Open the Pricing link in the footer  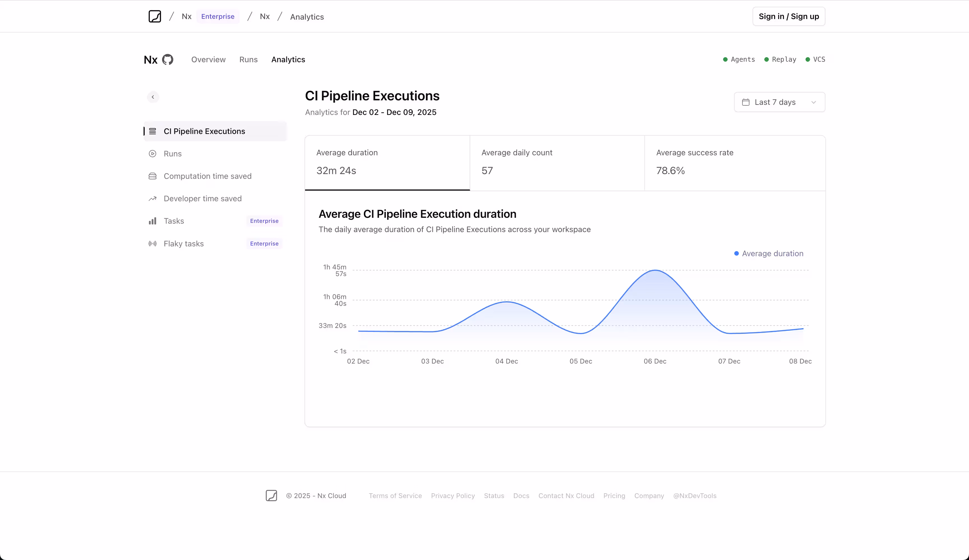614,496
